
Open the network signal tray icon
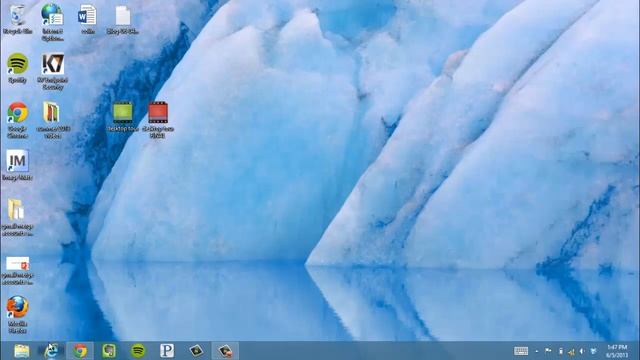click(571, 351)
